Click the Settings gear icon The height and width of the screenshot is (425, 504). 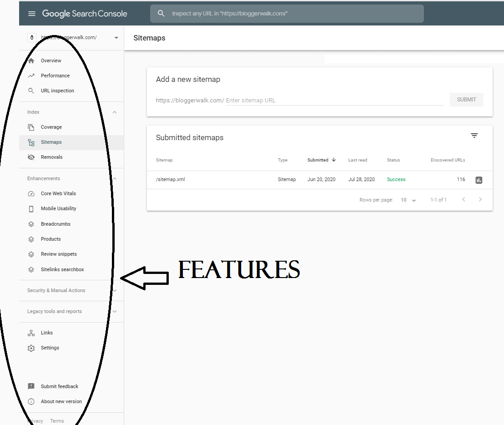[x=31, y=348]
